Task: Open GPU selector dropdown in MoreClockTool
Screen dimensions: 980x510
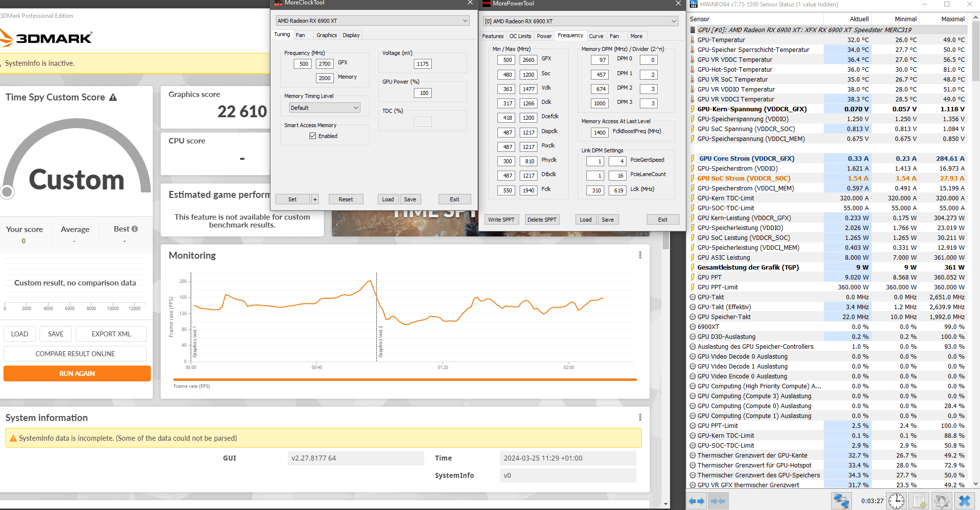Action: pos(372,21)
